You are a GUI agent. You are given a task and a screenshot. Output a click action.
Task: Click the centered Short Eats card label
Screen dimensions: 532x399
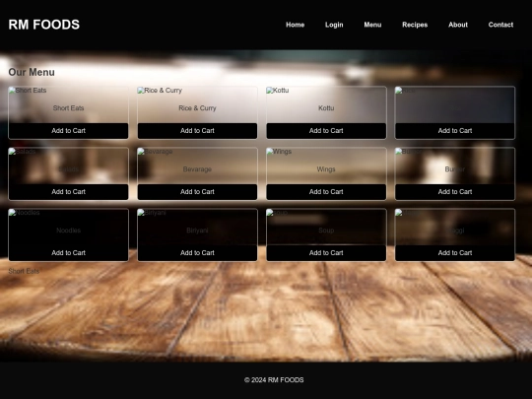pyautogui.click(x=69, y=108)
